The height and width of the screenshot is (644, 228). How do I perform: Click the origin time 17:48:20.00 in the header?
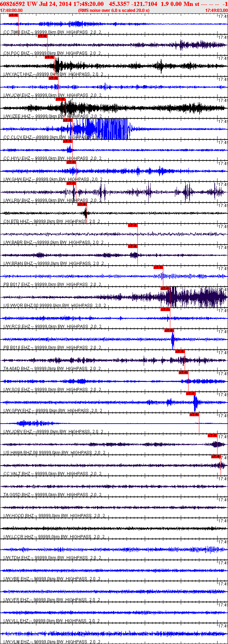pos(88,4)
